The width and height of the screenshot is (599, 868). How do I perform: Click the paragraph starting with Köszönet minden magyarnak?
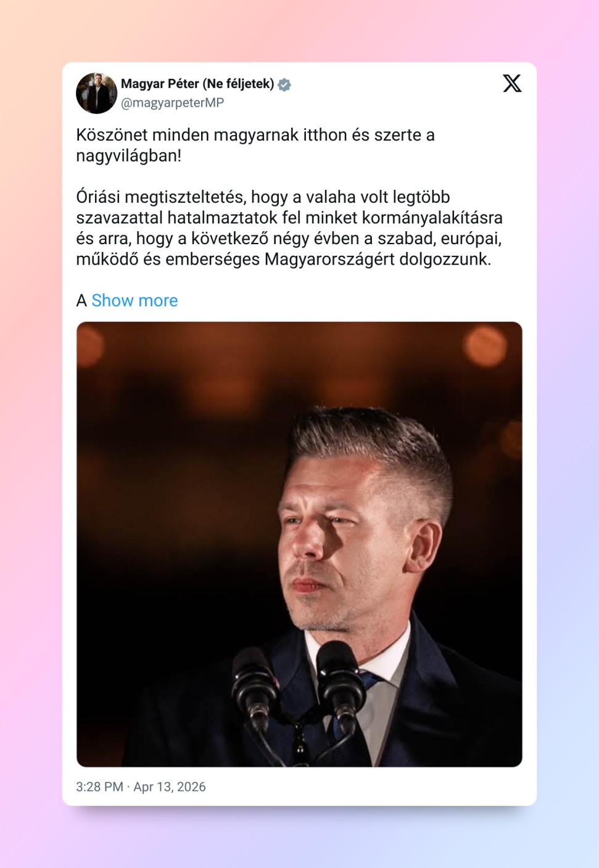tap(255, 145)
